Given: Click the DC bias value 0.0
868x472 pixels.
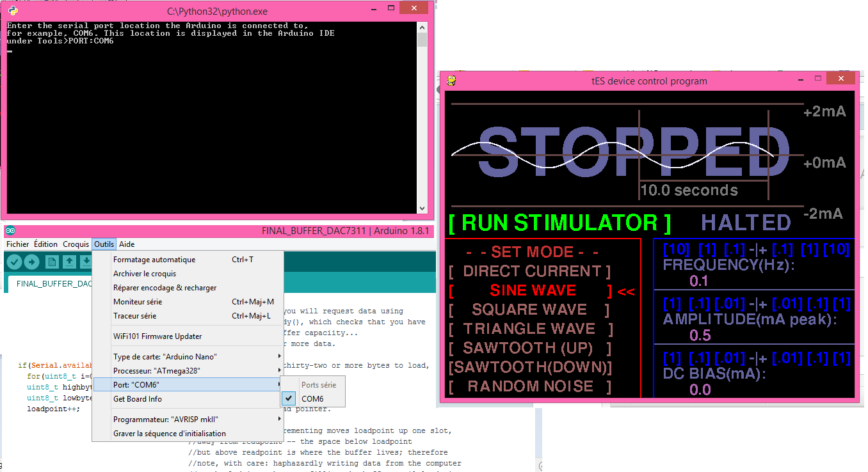Looking at the screenshot, I should pyautogui.click(x=700, y=389).
